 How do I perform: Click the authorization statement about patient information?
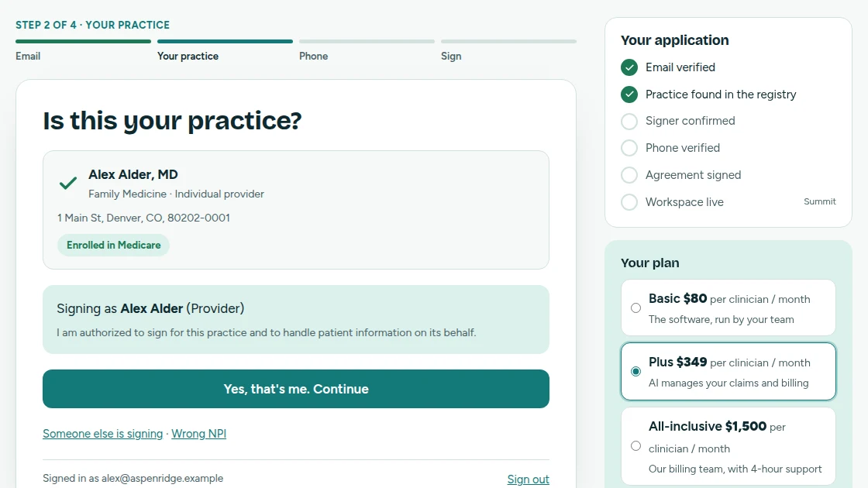coord(267,332)
